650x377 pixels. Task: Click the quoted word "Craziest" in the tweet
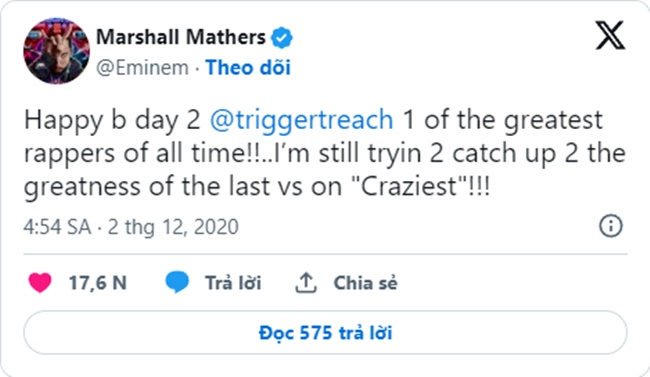(410, 187)
